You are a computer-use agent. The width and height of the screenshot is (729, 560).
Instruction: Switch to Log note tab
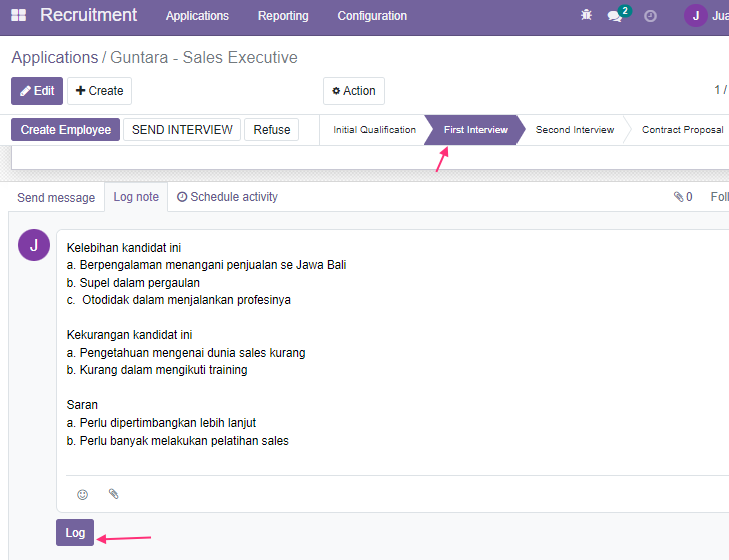click(136, 197)
